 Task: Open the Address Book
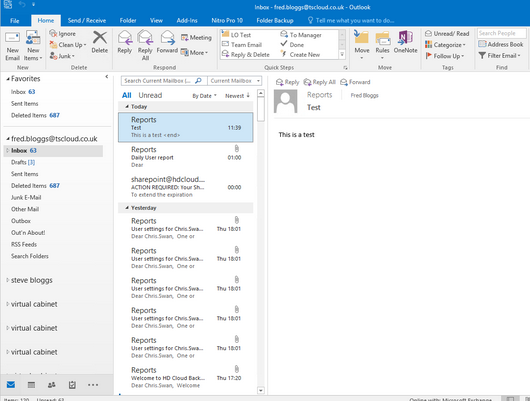pyautogui.click(x=501, y=44)
